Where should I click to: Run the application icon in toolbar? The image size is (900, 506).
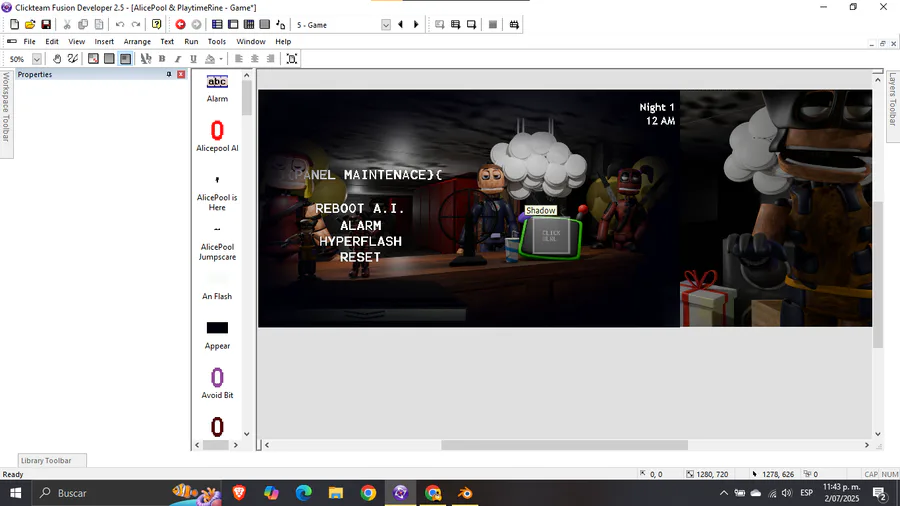455,25
